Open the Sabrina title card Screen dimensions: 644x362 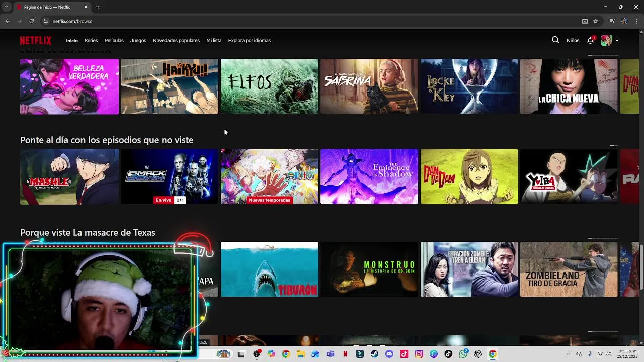pos(369,86)
